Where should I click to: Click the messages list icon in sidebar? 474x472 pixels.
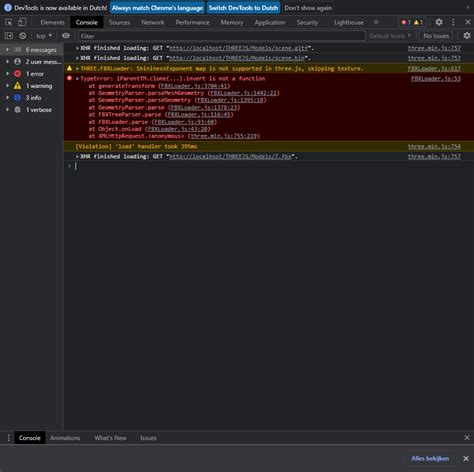click(x=18, y=50)
